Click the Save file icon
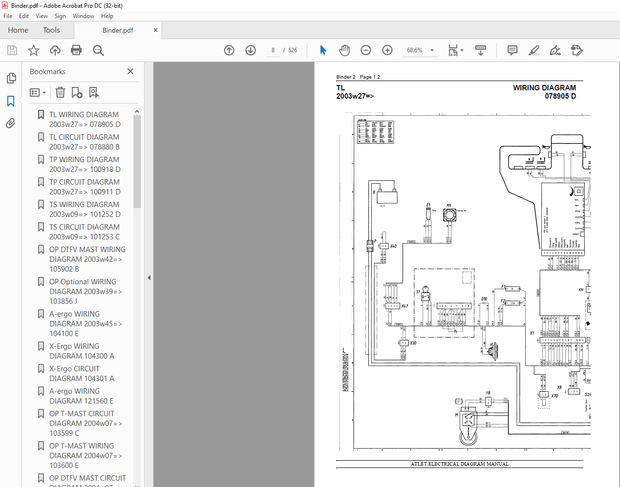This screenshot has width=620, height=487. pos(12,50)
